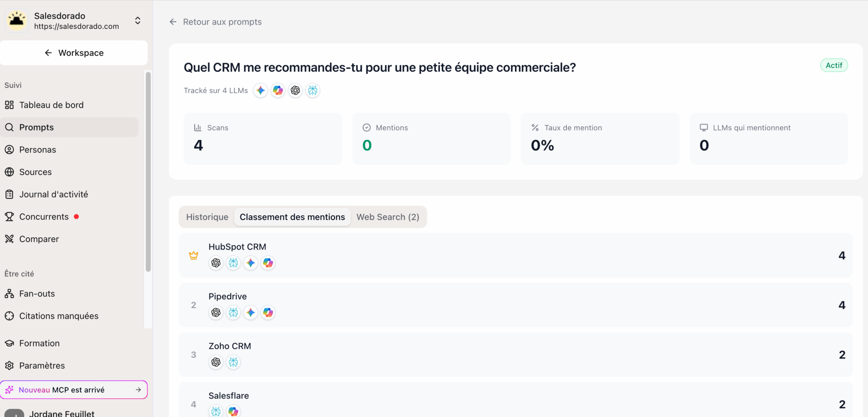Switch to Web Search (2) tab

coord(388,217)
